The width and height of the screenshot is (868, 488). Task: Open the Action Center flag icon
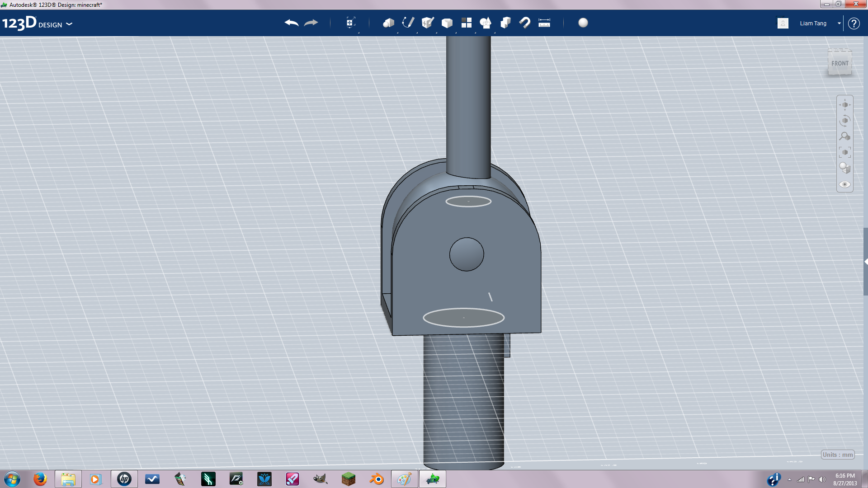coord(811,479)
